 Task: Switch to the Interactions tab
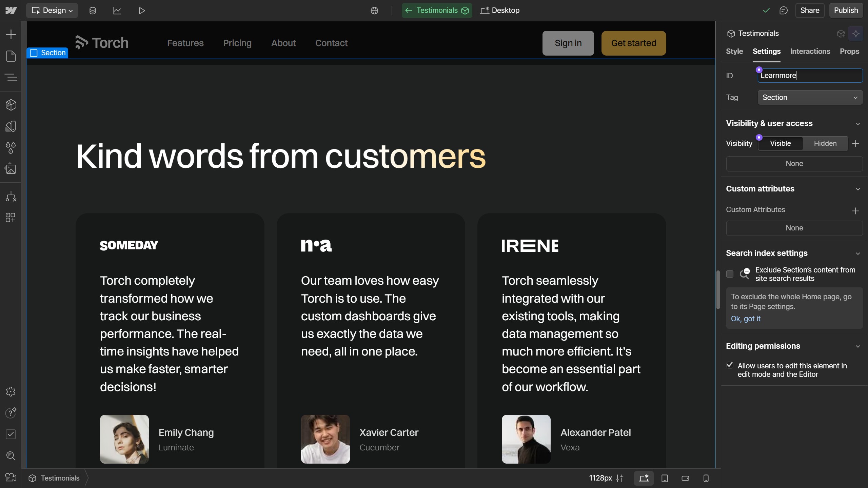810,52
